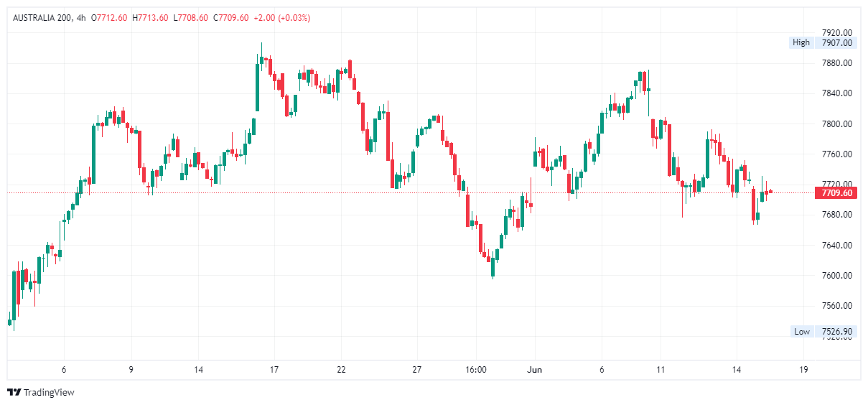Click the 7526.90 low price label
This screenshot has height=405, width=868.
(x=837, y=332)
